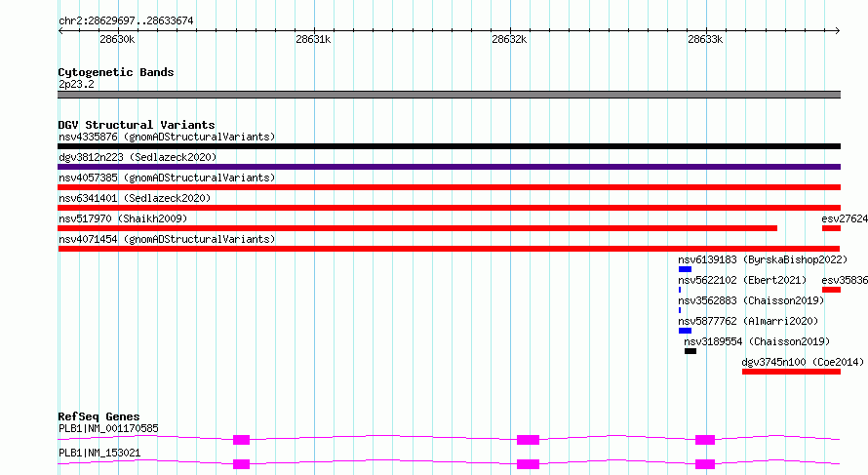Click the 28633k ruler tick label
The image size is (868, 475).
pos(705,39)
